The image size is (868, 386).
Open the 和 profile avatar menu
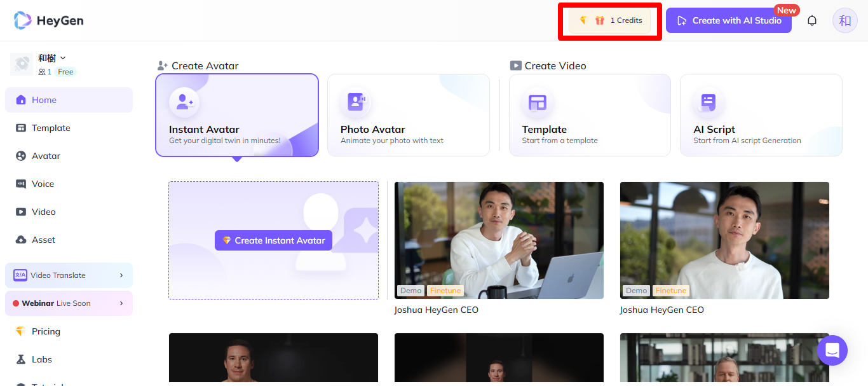[x=845, y=20]
